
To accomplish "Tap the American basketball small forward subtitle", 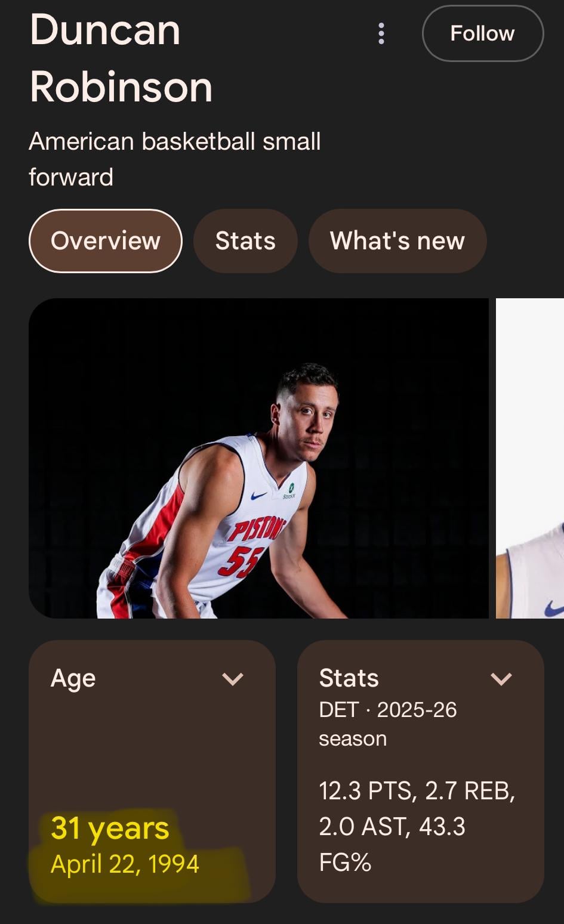I will coord(174,159).
